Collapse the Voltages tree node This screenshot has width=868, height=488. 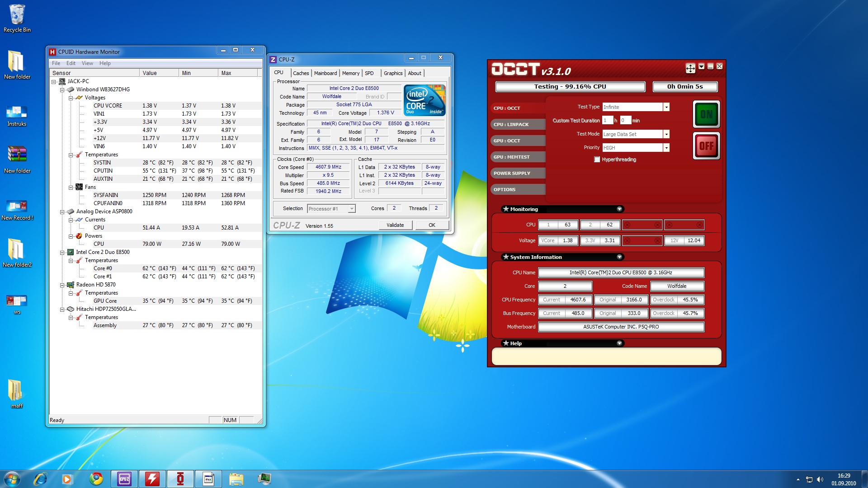[x=71, y=98]
